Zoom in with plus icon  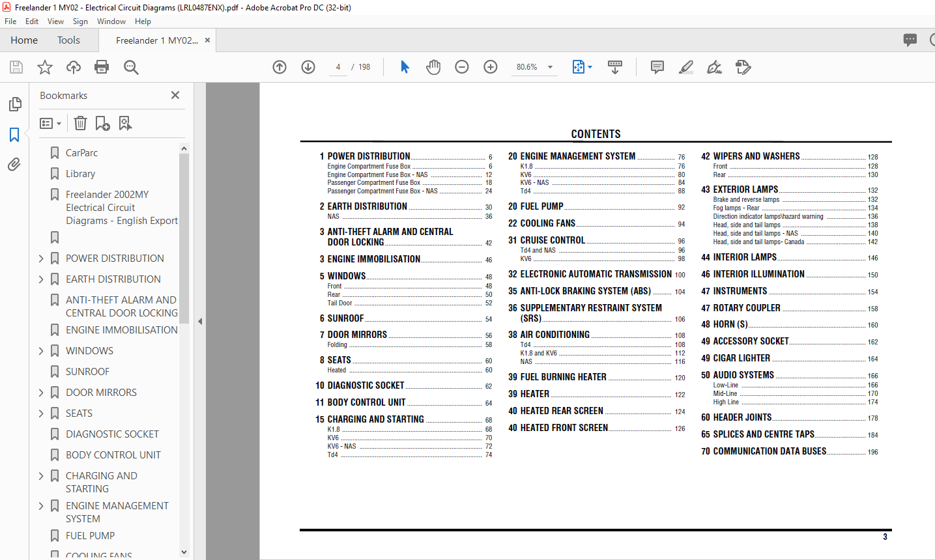(491, 67)
